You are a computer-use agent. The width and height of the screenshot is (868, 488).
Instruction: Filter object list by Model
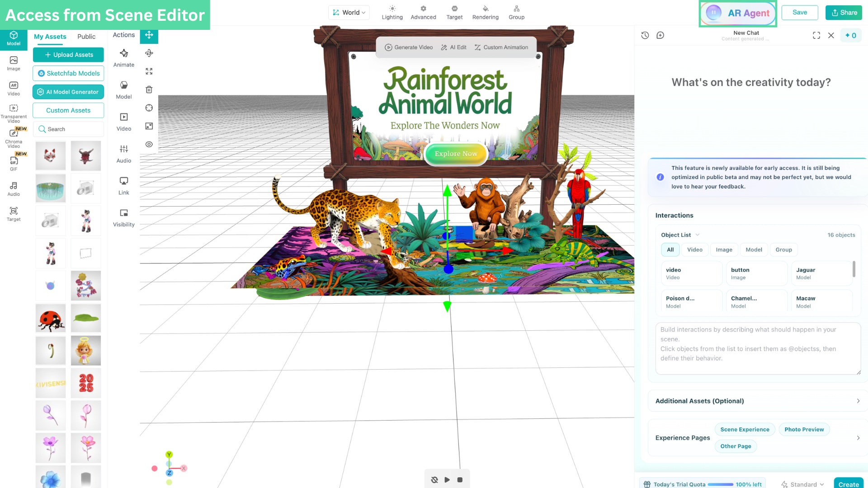[x=754, y=250]
